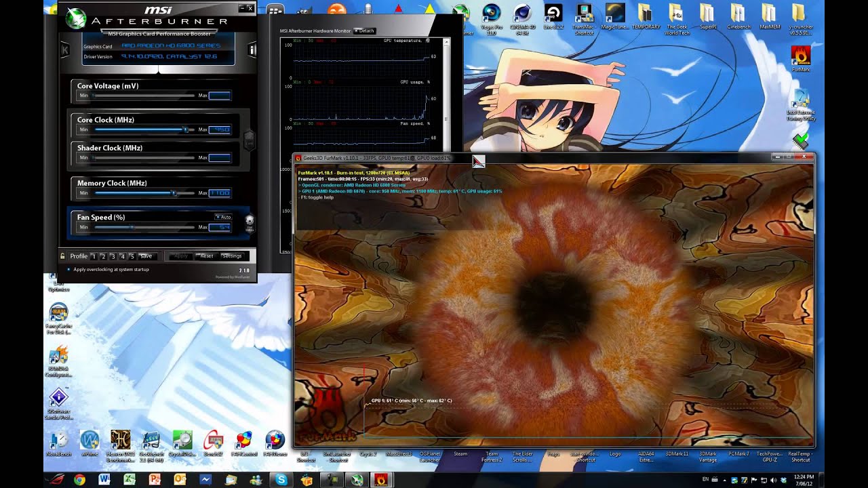Click the volume icon in system tray

(x=774, y=480)
